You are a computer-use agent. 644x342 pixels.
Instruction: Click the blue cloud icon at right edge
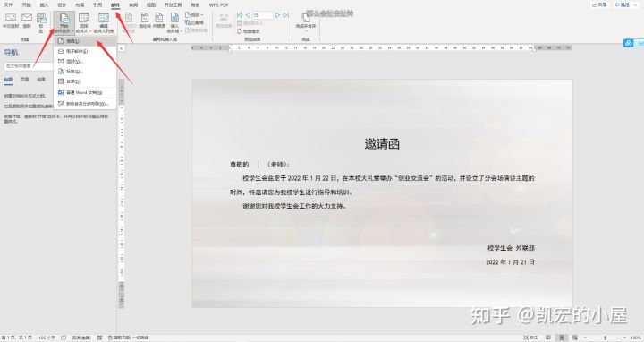629,43
